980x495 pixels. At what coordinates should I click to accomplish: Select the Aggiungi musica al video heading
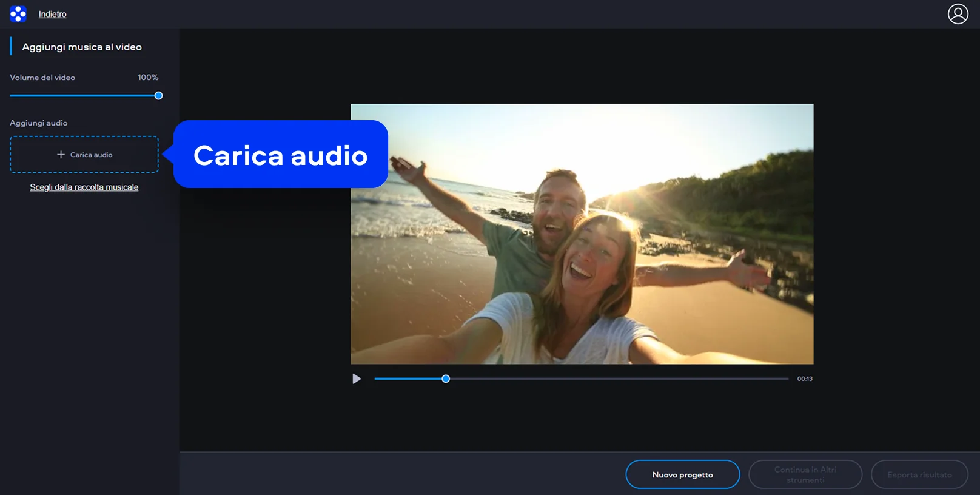[x=82, y=47]
